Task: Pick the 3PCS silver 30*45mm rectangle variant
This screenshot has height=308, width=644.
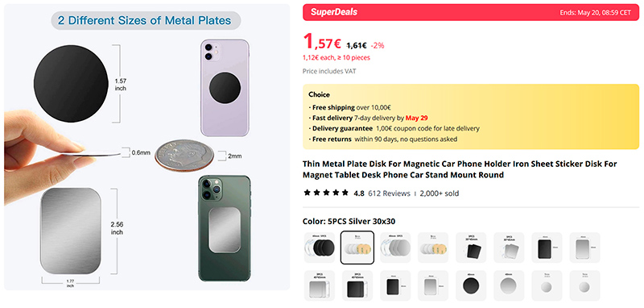Action: tap(509, 248)
